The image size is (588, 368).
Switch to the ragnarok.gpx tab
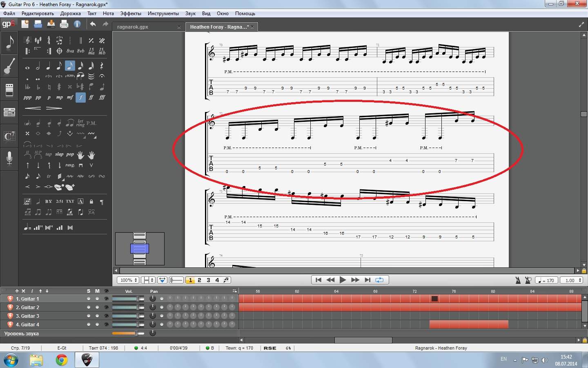pyautogui.click(x=133, y=27)
